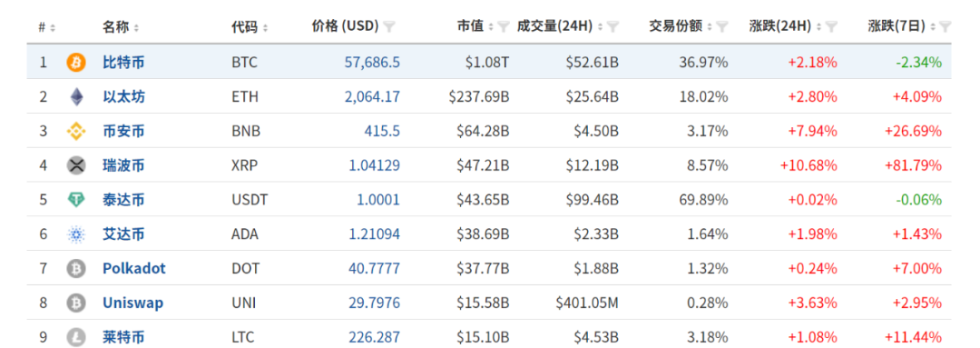Click the BNB yellow logo icon

(75, 132)
